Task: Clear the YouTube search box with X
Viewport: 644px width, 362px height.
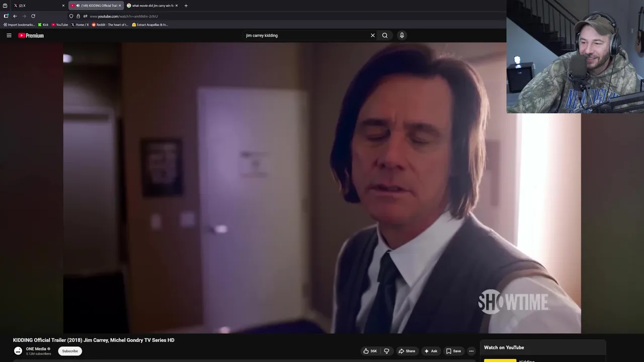Action: click(373, 35)
